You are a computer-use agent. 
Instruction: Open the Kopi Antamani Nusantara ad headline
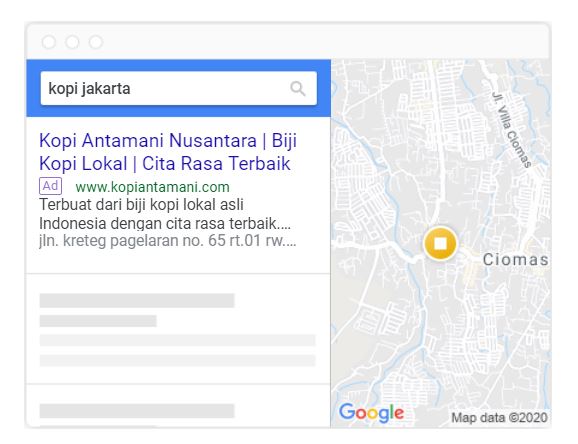[168, 152]
